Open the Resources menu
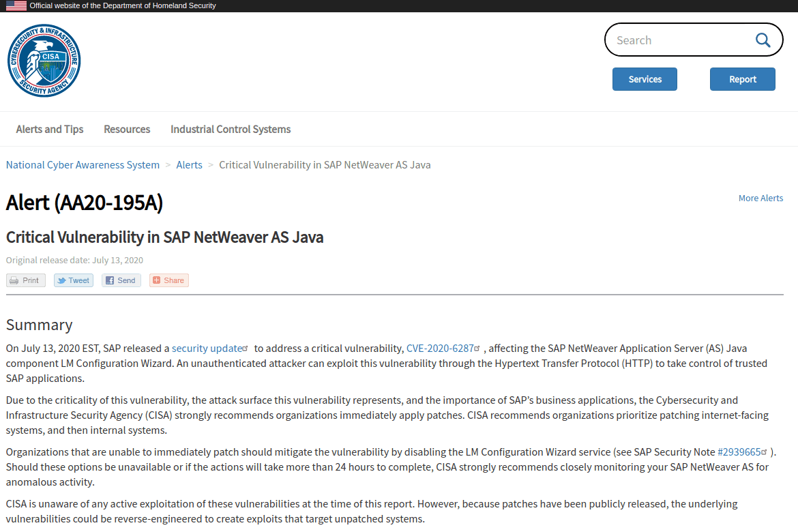Screen dimensions: 798x532 point(127,129)
